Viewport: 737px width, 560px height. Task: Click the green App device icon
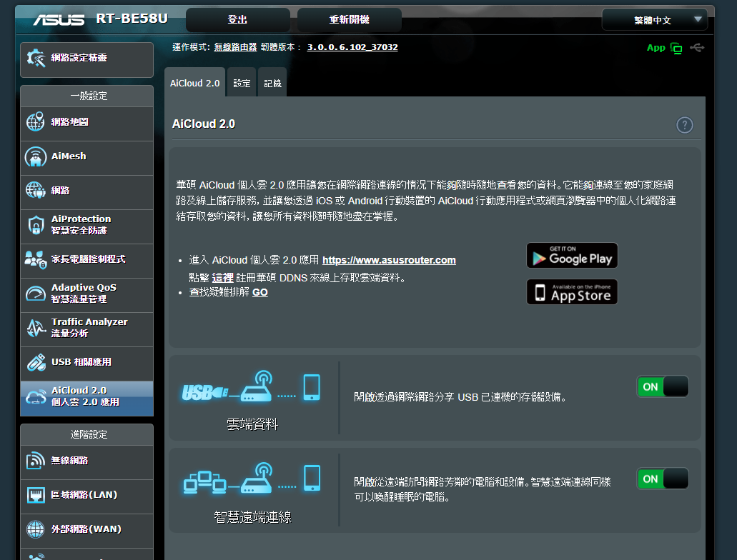click(x=676, y=48)
